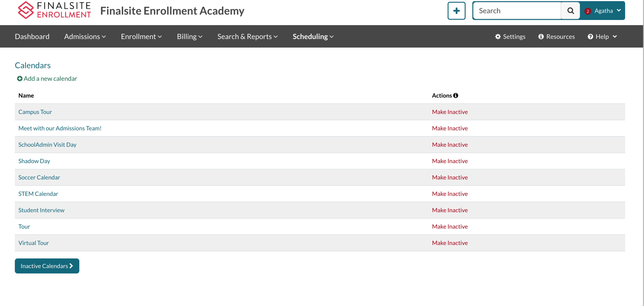Open the Scheduling menu

point(313,36)
